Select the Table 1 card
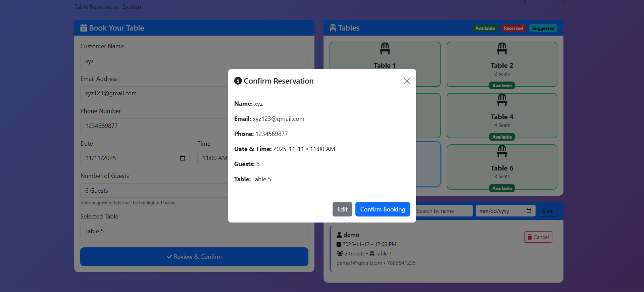The height and width of the screenshot is (292, 644). [385, 55]
